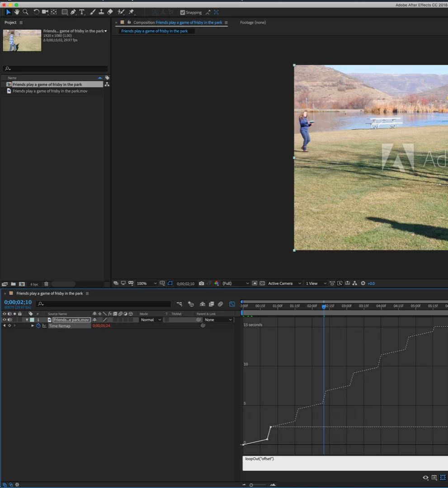The height and width of the screenshot is (488, 448).
Task: Click graph editor eye show-properties icon
Action: 425,478
